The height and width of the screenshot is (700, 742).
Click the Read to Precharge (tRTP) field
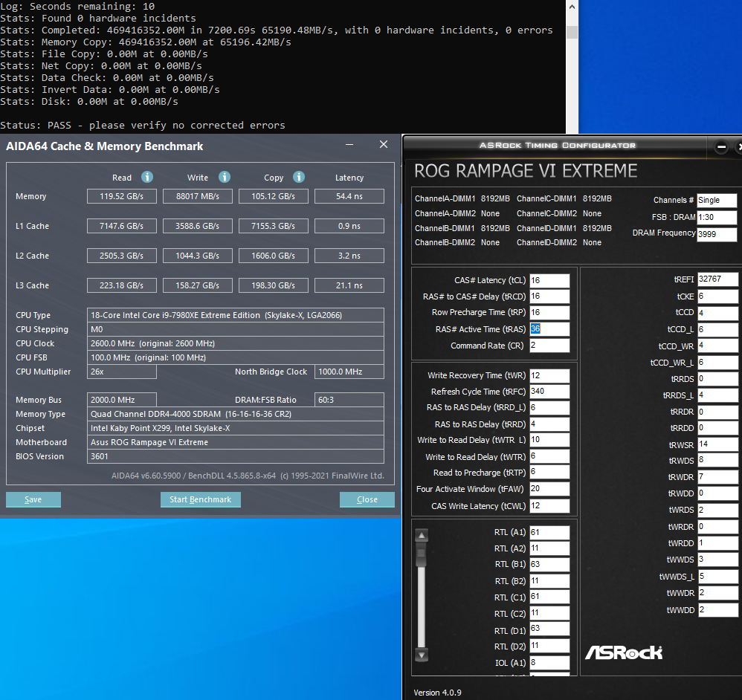(549, 472)
